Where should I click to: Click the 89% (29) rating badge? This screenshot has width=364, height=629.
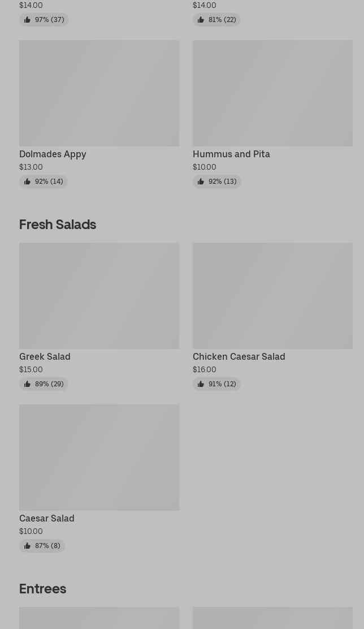(x=44, y=384)
